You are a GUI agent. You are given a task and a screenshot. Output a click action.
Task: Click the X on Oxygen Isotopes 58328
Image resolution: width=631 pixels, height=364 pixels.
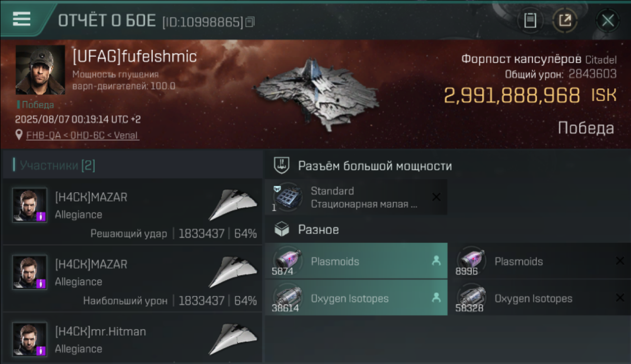619,298
